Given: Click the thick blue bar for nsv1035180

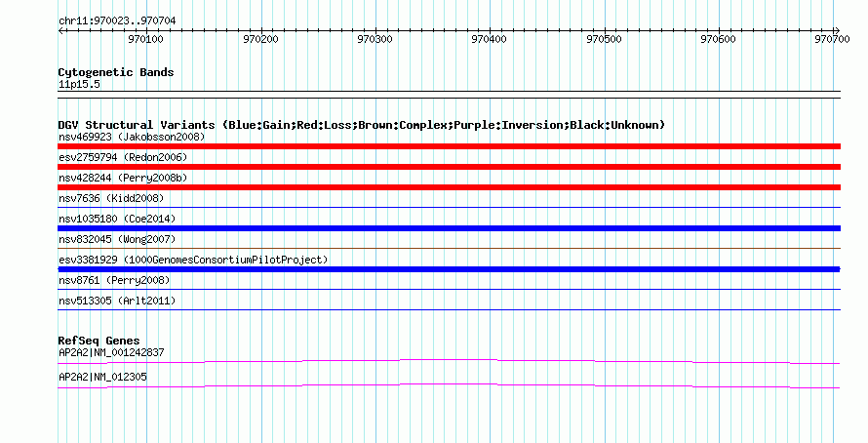Looking at the screenshot, I should coord(449,228).
